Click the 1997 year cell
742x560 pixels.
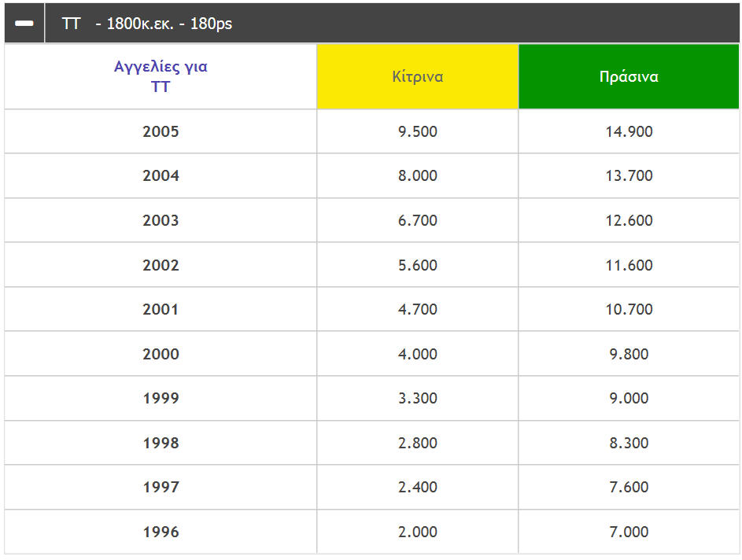161,487
